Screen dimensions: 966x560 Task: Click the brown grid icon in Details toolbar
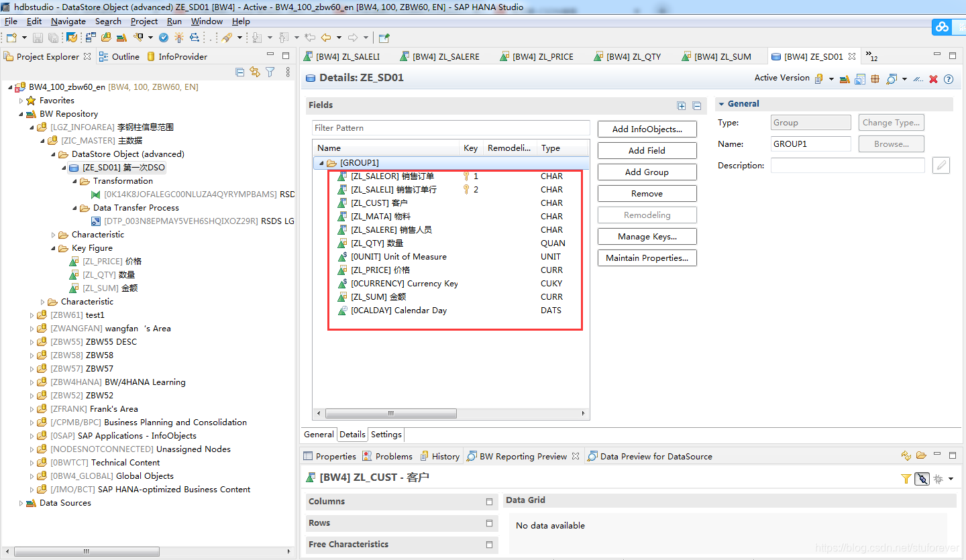pyautogui.click(x=875, y=79)
